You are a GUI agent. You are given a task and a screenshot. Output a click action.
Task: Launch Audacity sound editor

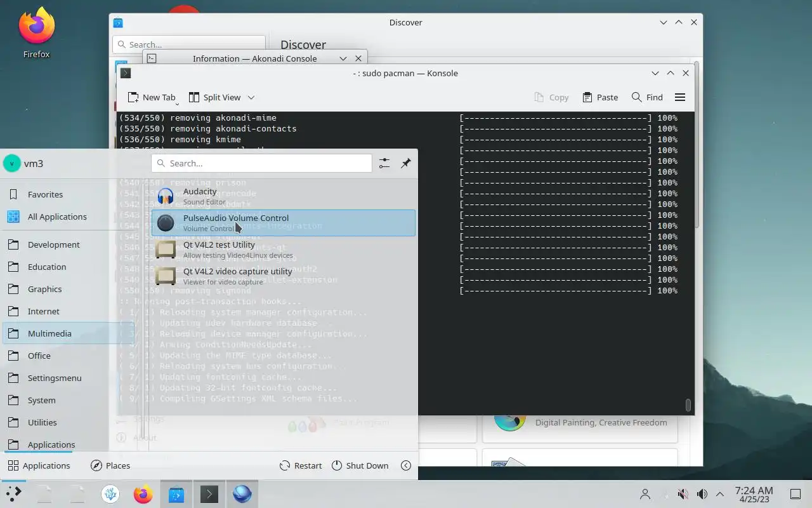[x=283, y=196]
